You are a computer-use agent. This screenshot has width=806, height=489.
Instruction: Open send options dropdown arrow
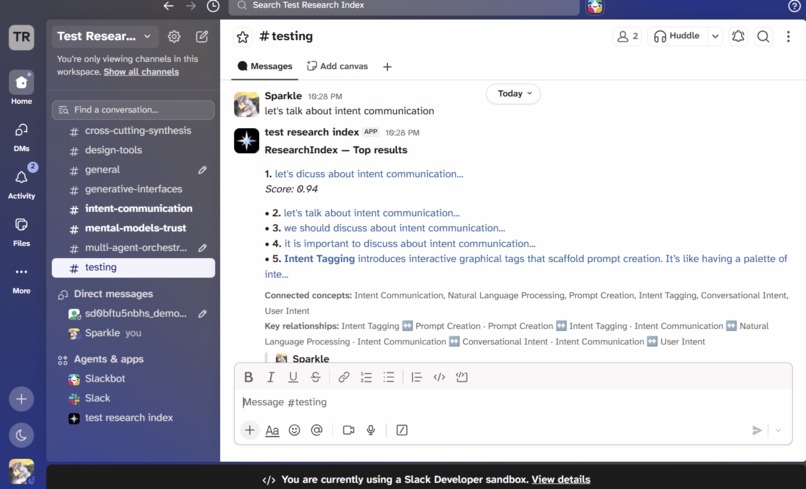point(778,430)
